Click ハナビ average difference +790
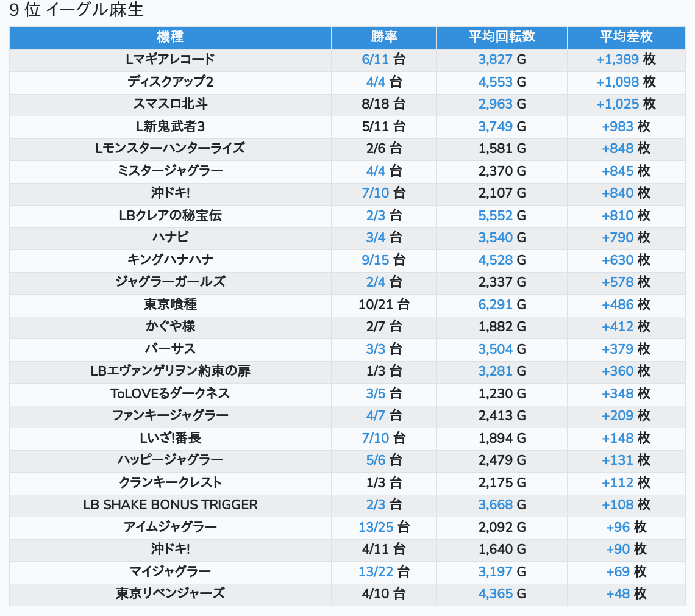The width and height of the screenshot is (695, 616). 618,237
